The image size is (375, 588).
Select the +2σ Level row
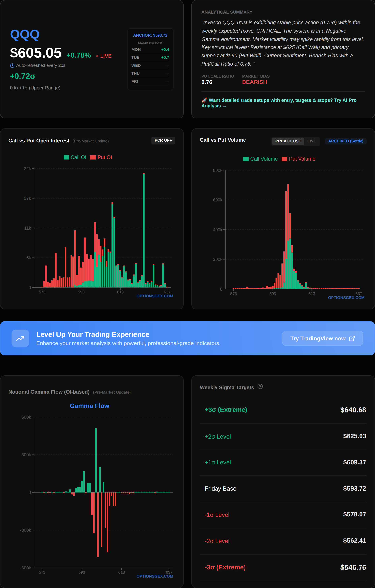click(283, 436)
